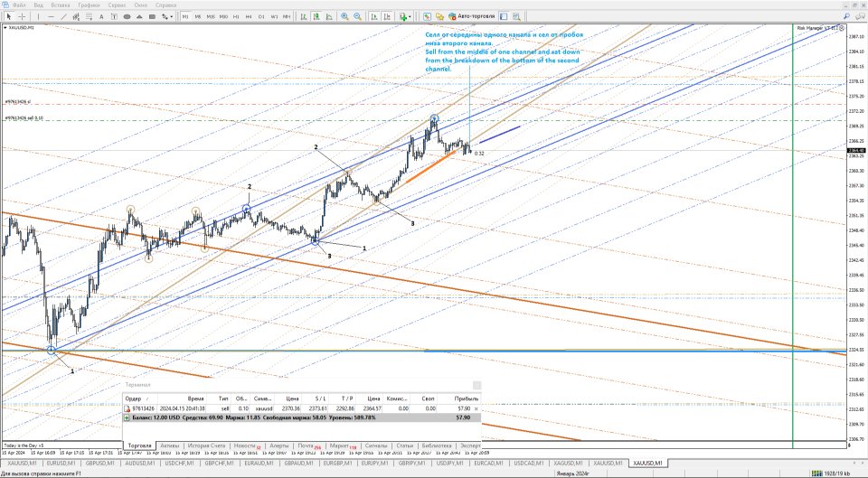868x478 pixels.
Task: Click the order icon beside ticket 97613426
Action: coord(127,408)
